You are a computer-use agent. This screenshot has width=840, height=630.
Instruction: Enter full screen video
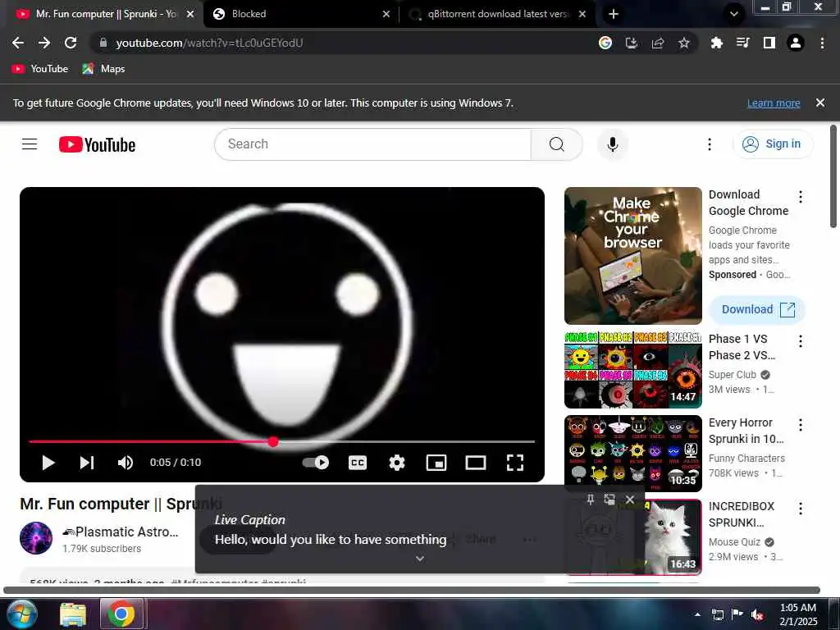[x=515, y=463]
